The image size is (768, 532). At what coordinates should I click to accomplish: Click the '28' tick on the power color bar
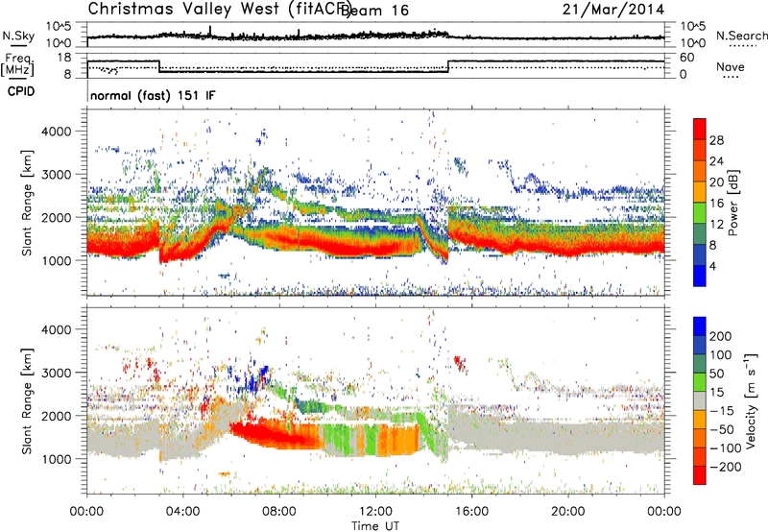pyautogui.click(x=716, y=140)
